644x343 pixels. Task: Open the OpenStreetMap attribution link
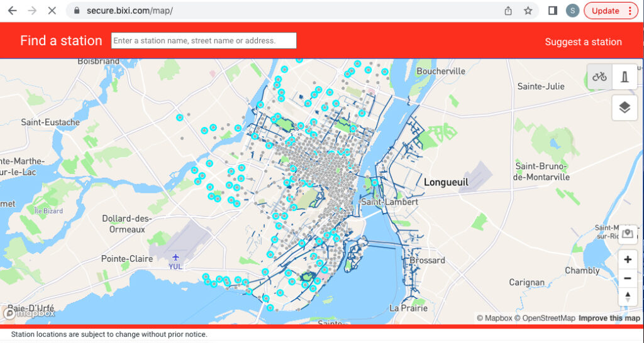point(545,318)
